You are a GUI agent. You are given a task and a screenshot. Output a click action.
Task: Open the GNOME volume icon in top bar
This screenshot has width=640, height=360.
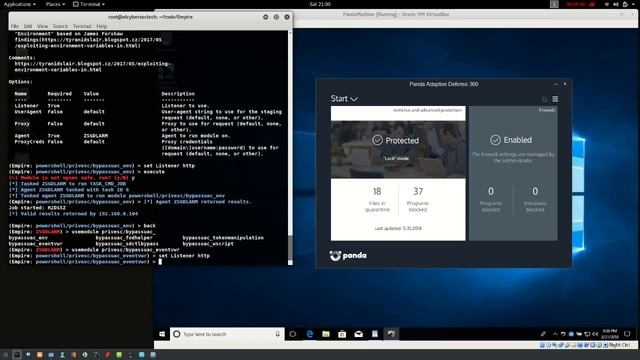(616, 4)
